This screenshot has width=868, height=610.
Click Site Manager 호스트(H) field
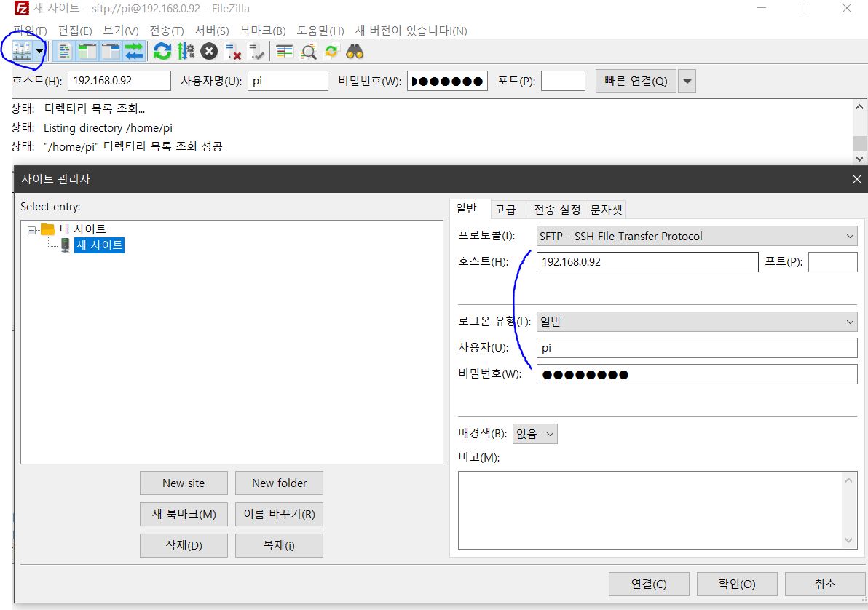click(647, 262)
